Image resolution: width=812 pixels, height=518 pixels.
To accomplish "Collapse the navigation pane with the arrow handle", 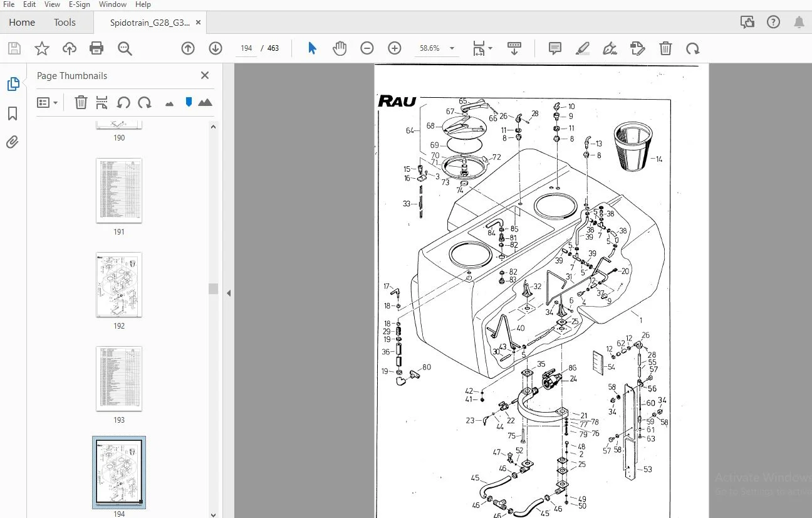I will point(228,293).
